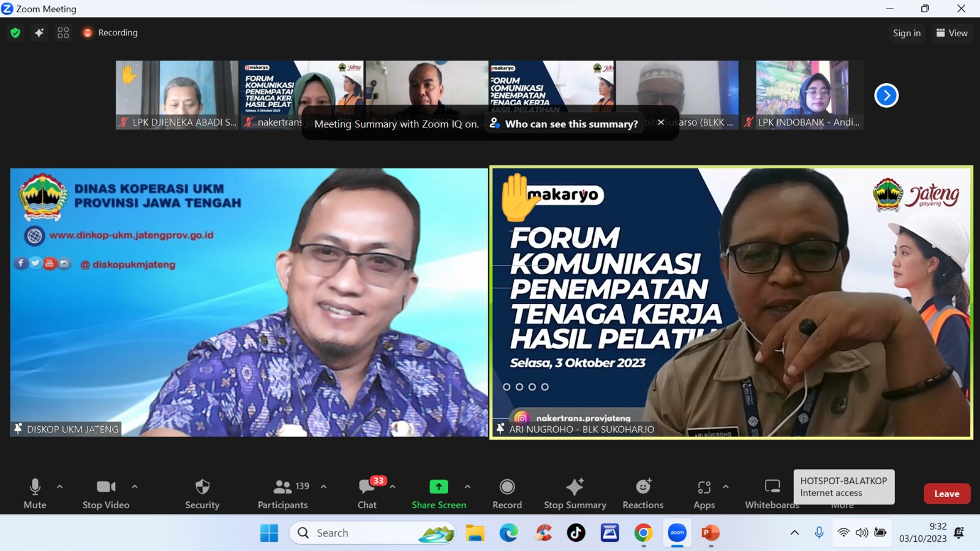Open the Participants panel showing 139

point(283,493)
